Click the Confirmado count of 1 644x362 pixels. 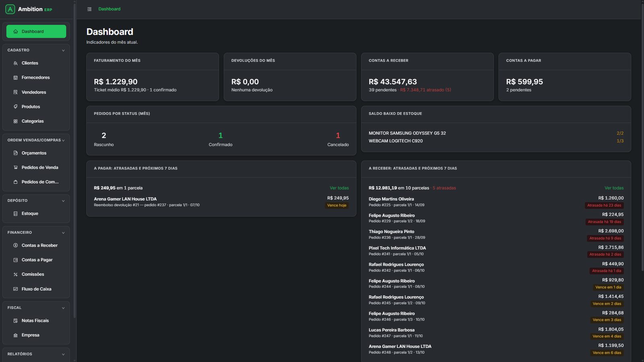click(x=221, y=136)
